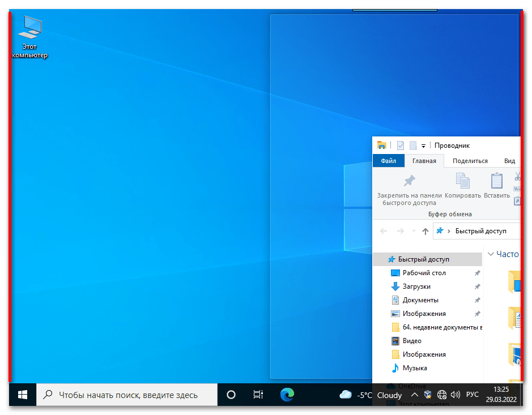Toggle the Properties checkmark quick-access button
The height and width of the screenshot is (415, 532).
point(401,146)
